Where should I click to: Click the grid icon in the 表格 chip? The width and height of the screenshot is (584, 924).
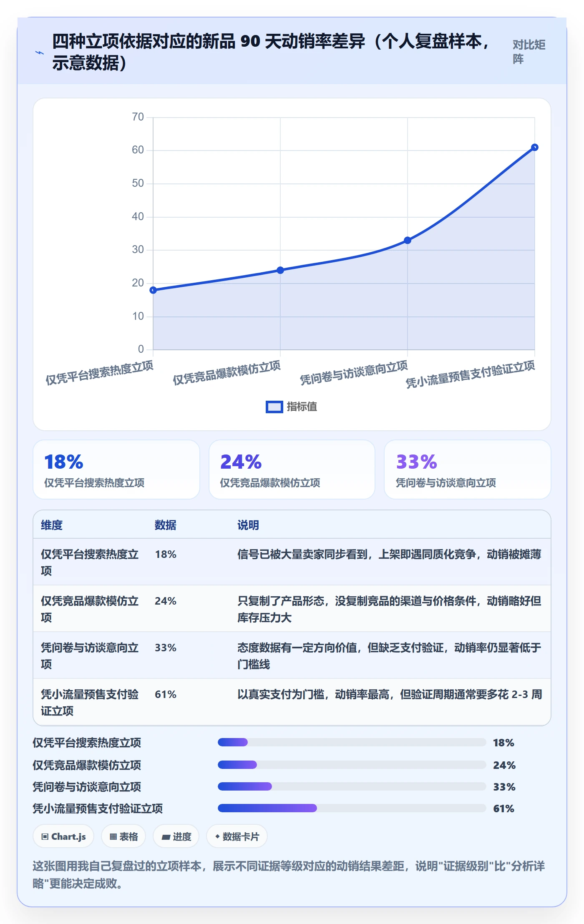(113, 836)
